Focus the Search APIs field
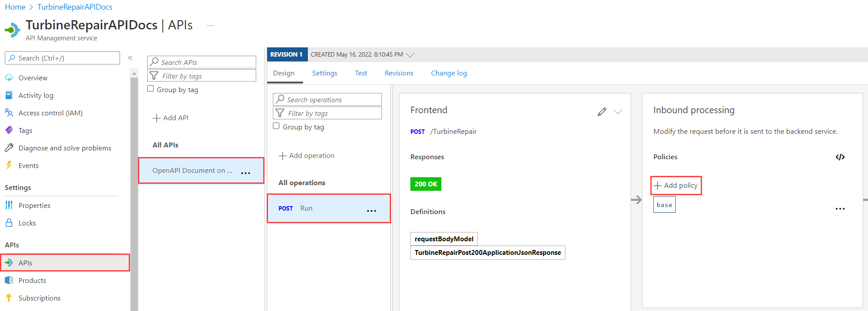This screenshot has width=868, height=311. [201, 62]
